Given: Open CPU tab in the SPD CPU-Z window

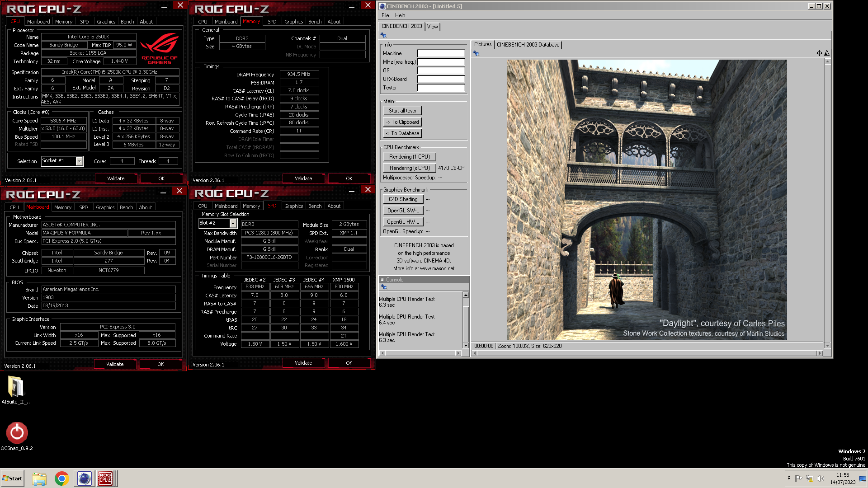Looking at the screenshot, I should [x=203, y=206].
